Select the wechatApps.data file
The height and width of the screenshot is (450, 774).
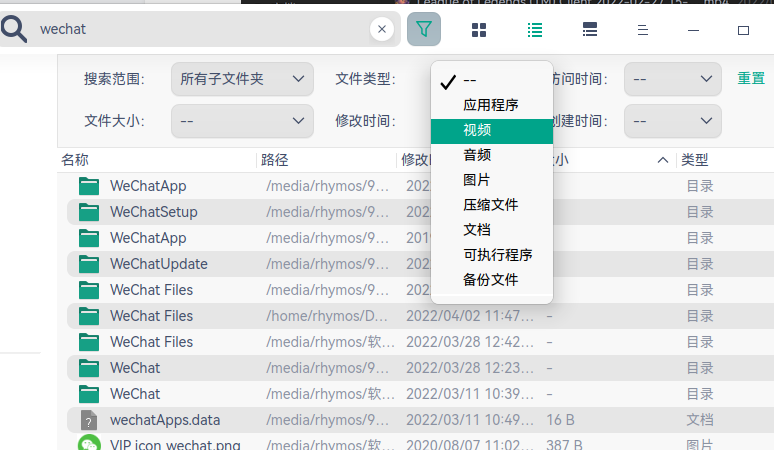click(421, 420)
